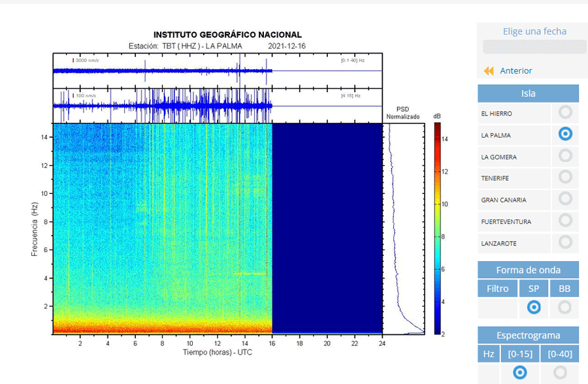588x384 pixels.
Task: Click the spectrogram at 12 hours UTC
Action: coord(218,229)
